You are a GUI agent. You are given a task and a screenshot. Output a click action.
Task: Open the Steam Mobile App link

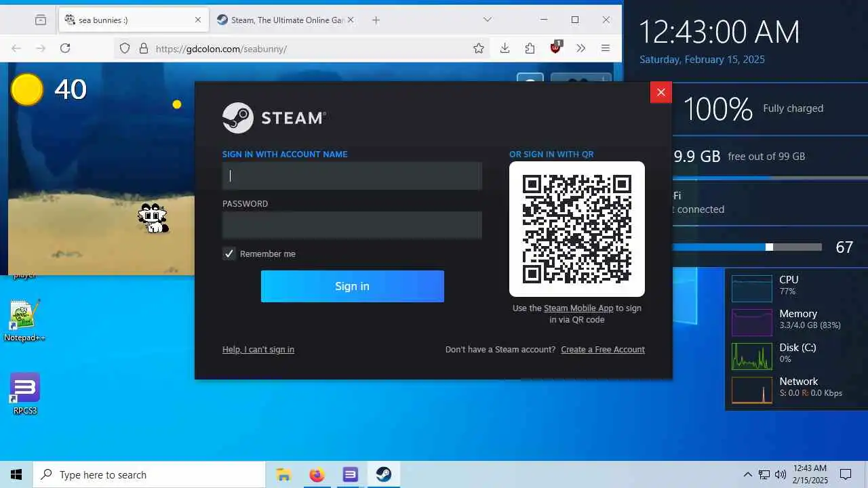coord(578,308)
